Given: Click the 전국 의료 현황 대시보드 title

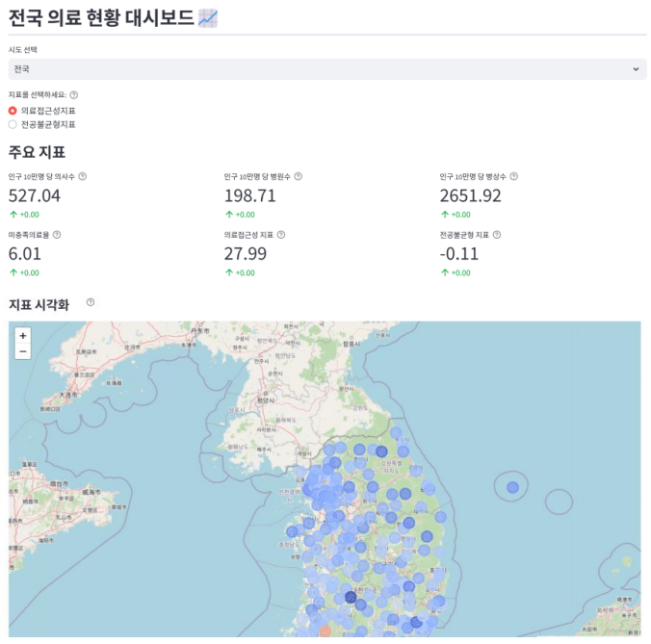Looking at the screenshot, I should (x=101, y=17).
